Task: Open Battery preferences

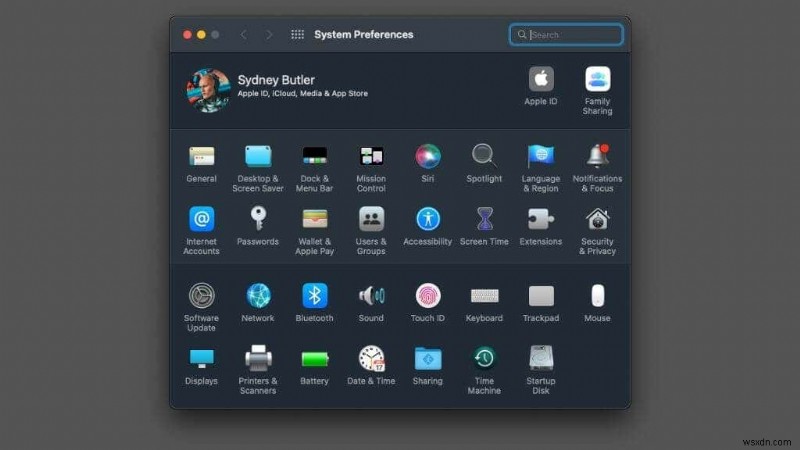Action: (x=315, y=359)
